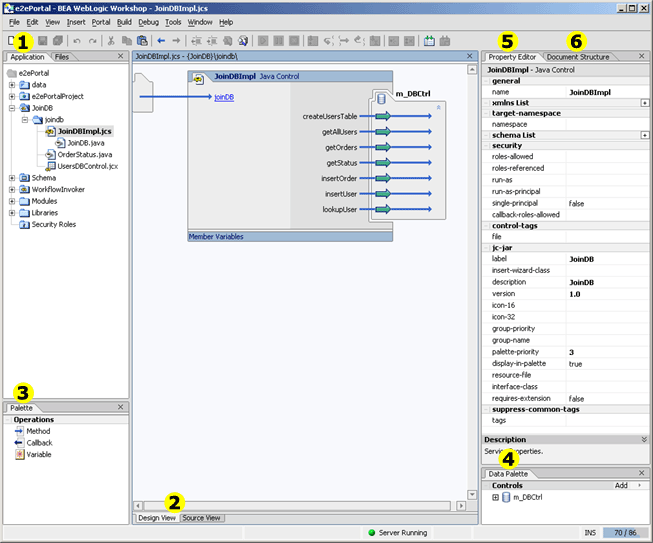The image size is (653, 543).
Task: Select Security Roles in the tree
Action: coord(54,224)
